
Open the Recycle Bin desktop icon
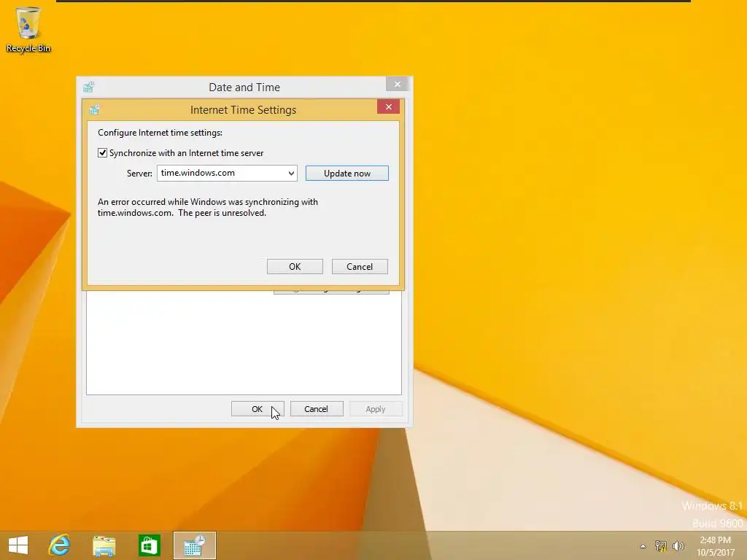[28, 29]
